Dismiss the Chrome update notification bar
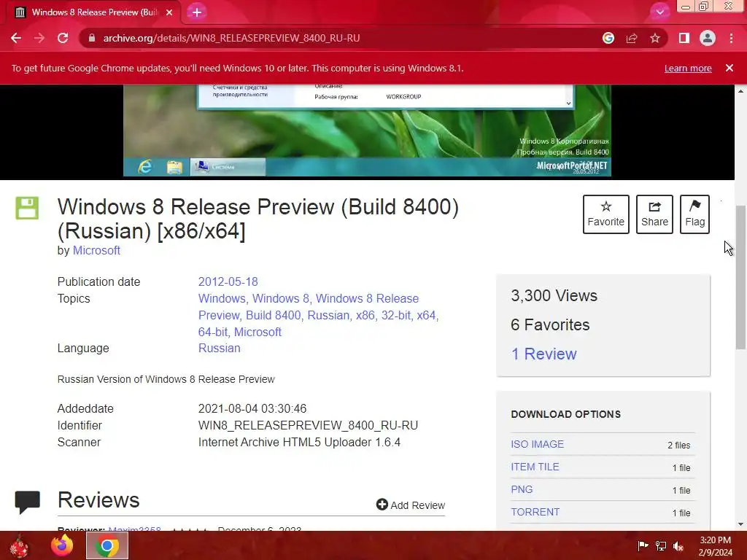Screen dimensions: 747x560 pos(729,68)
